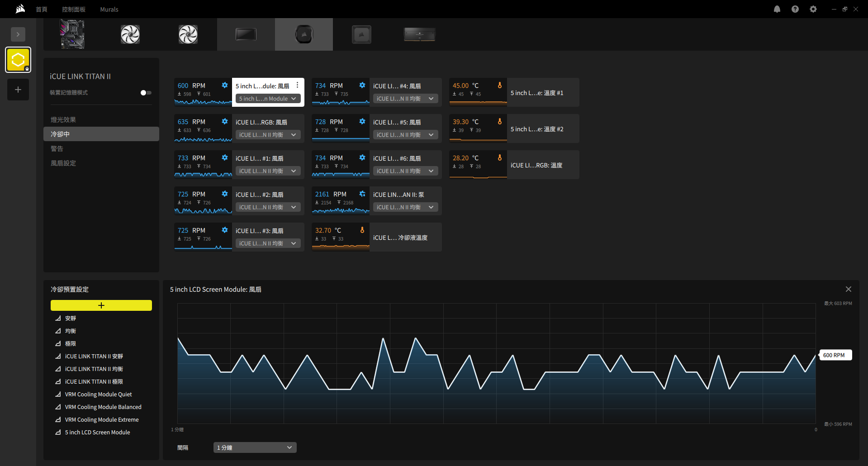Go to the 首頁 tab
Viewport: 868px width, 466px height.
click(x=42, y=10)
